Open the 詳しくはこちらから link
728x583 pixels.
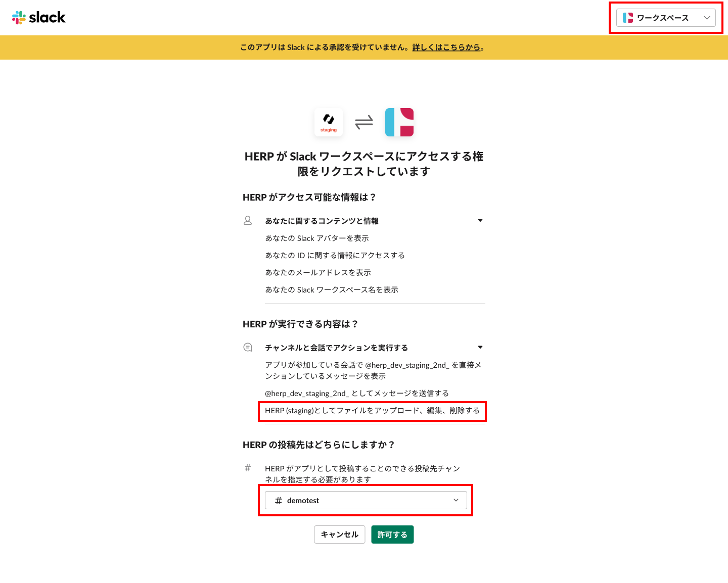tap(446, 47)
